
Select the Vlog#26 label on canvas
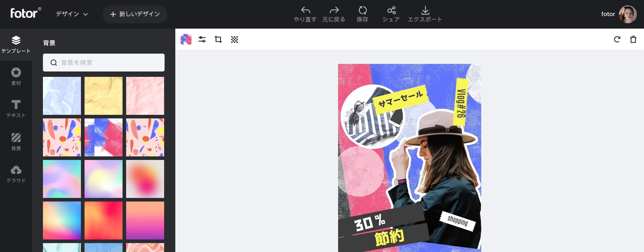461,102
